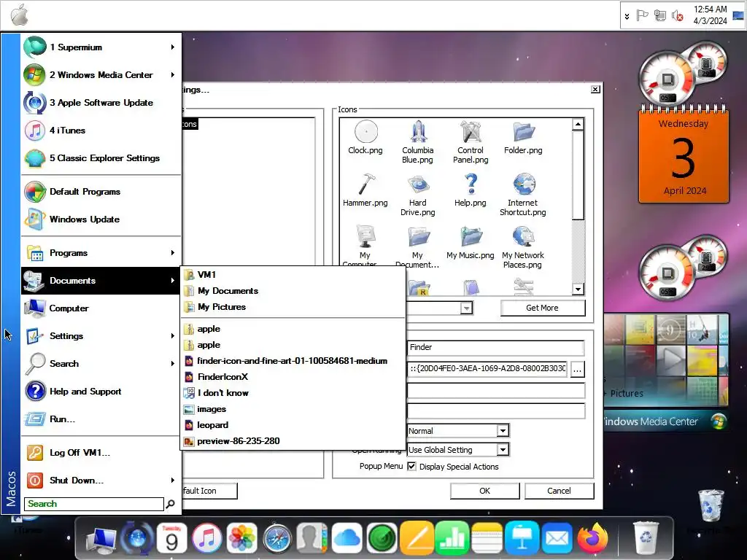The width and height of the screenshot is (747, 560).
Task: Open the Normal dropdown
Action: 503,431
